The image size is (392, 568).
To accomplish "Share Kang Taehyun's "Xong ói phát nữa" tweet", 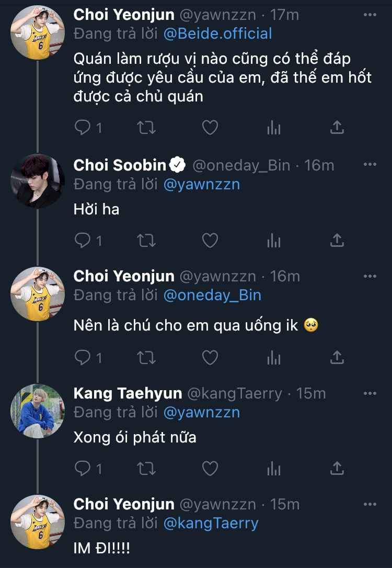I will pyautogui.click(x=337, y=468).
